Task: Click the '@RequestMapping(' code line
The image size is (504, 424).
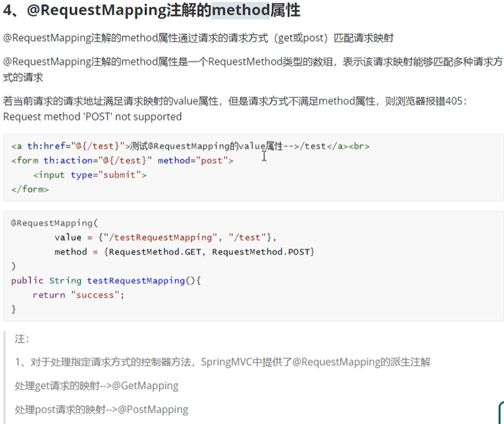Action: click(x=55, y=223)
